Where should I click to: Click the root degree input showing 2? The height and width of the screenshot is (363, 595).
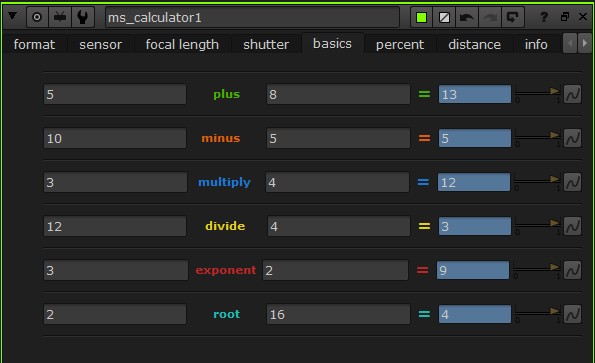click(x=115, y=314)
